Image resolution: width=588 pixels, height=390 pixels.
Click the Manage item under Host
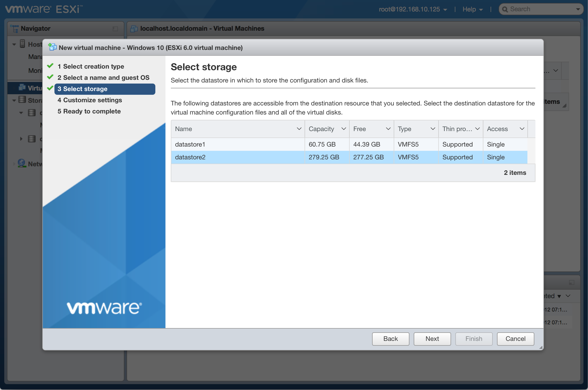coord(35,57)
